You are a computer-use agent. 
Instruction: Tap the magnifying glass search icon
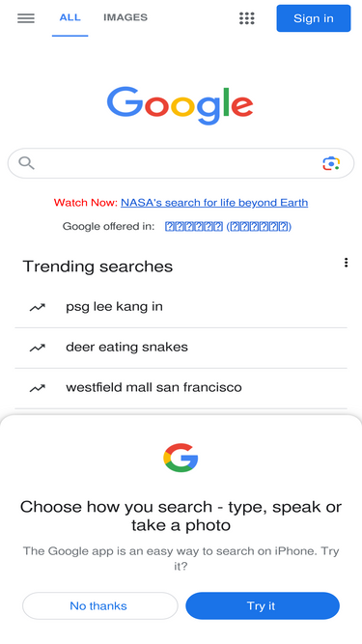coord(26,163)
